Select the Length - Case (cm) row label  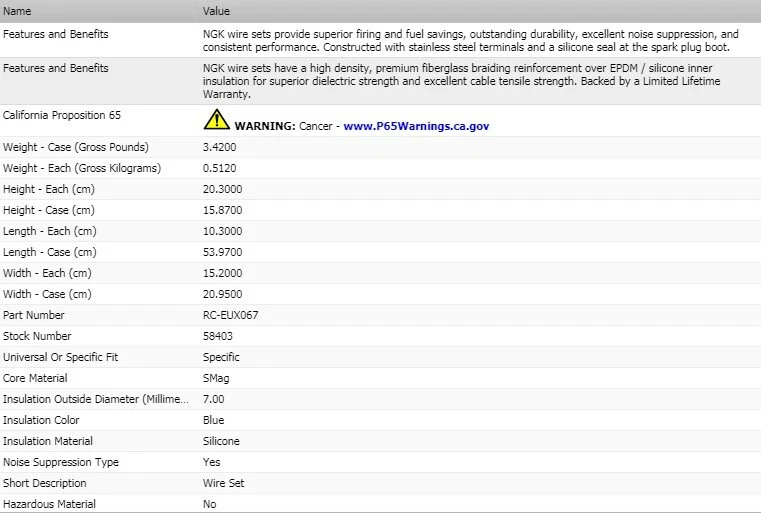click(50, 252)
